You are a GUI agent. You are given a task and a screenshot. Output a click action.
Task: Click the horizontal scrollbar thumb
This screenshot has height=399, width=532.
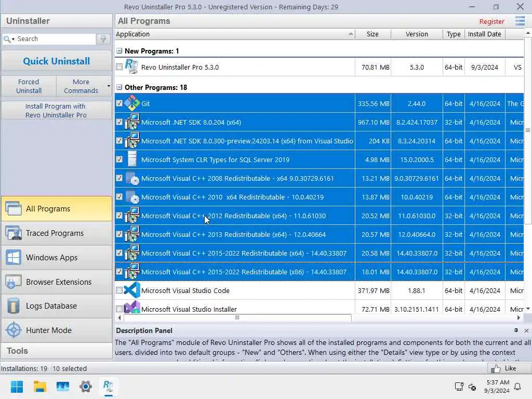point(237,318)
